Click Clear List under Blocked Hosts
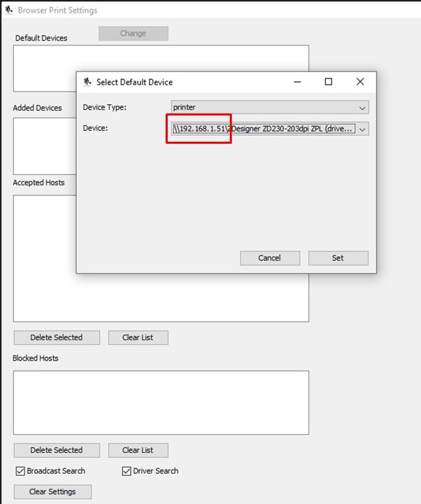 coord(138,450)
